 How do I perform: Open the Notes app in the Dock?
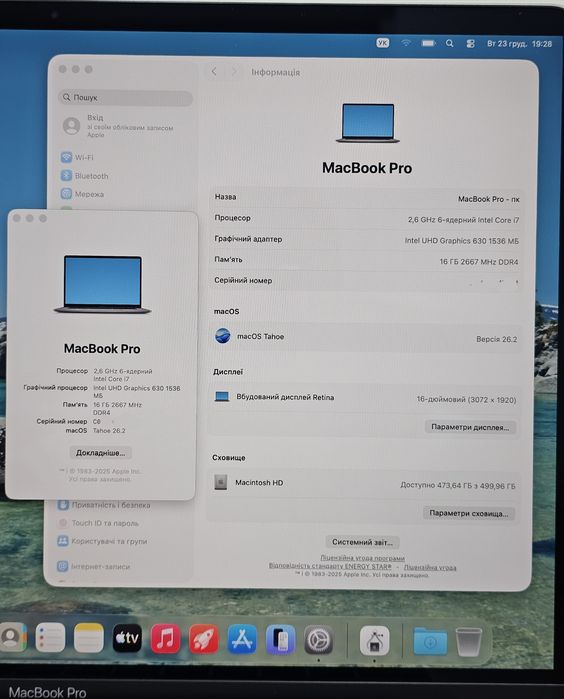click(x=89, y=638)
